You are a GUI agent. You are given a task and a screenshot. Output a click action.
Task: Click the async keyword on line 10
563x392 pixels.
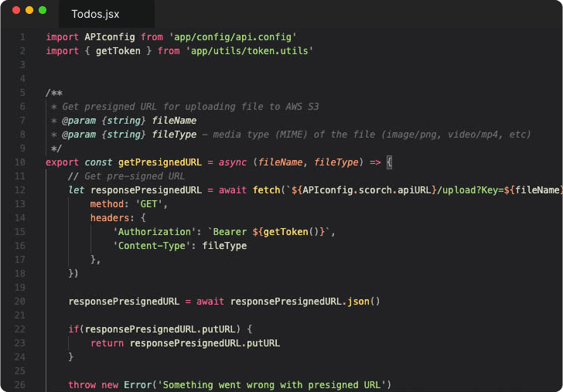tap(233, 162)
